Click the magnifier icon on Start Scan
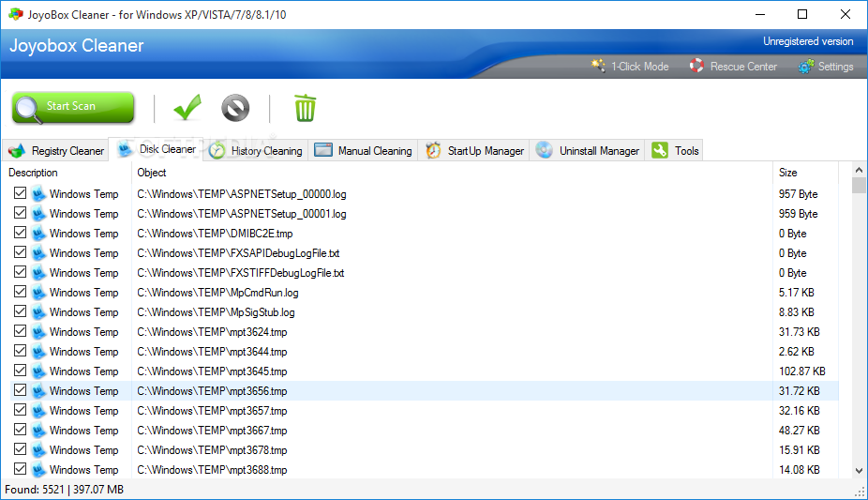This screenshot has width=868, height=500. coord(28,109)
